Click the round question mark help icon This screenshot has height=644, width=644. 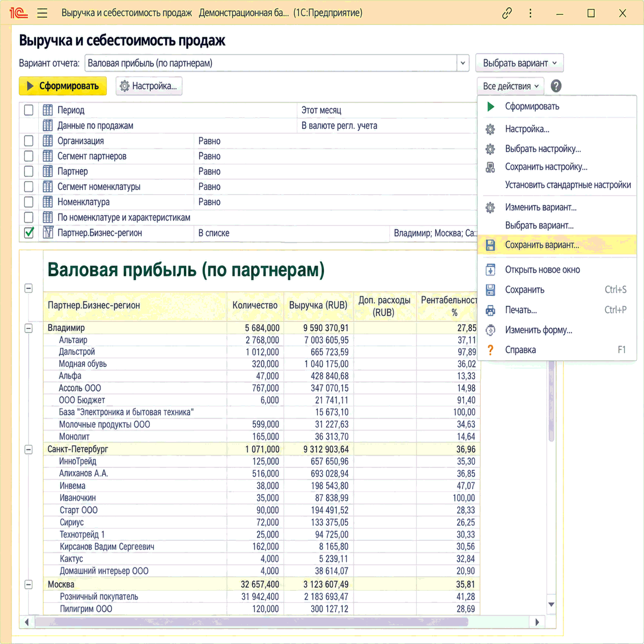pyautogui.click(x=556, y=86)
